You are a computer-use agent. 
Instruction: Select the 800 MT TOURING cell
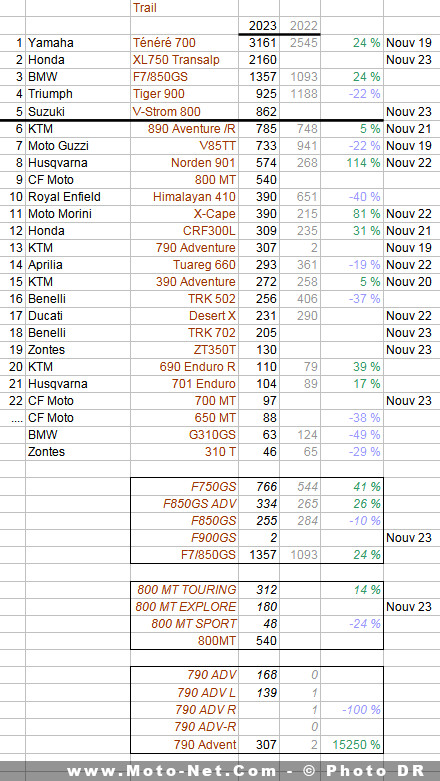184,590
